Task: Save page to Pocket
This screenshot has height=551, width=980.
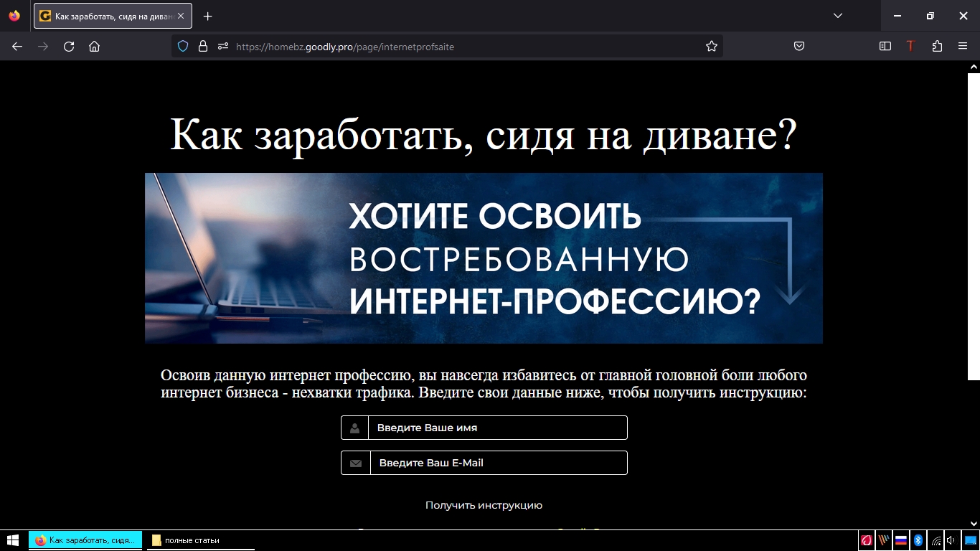Action: pyautogui.click(x=799, y=47)
